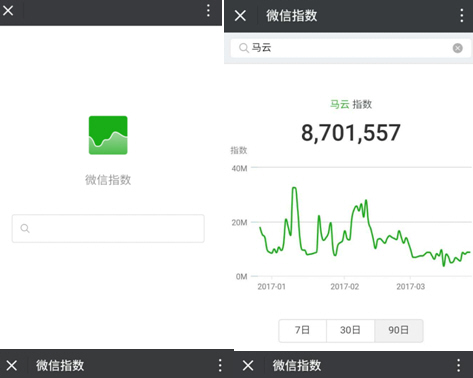
Task: Click the 马云 search field
Action: pos(351,48)
